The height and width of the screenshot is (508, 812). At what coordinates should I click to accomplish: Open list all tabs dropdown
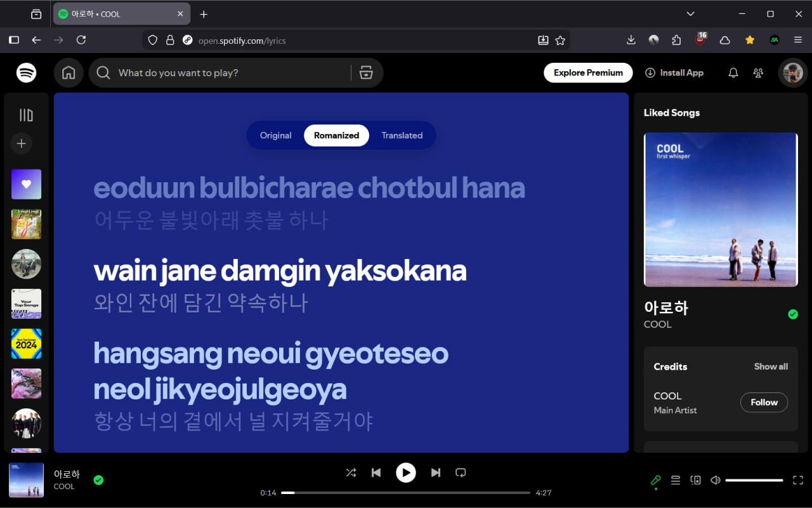point(691,14)
